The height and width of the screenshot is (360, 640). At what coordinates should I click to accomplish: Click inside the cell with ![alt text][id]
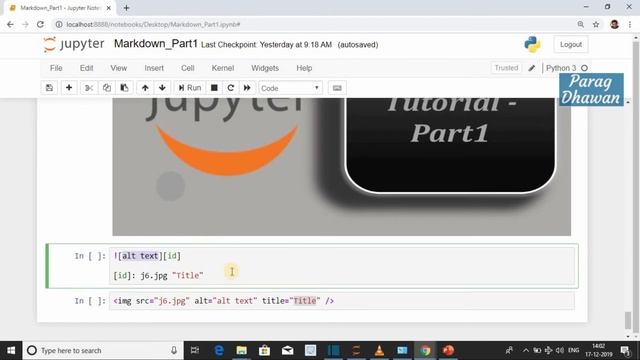342,266
